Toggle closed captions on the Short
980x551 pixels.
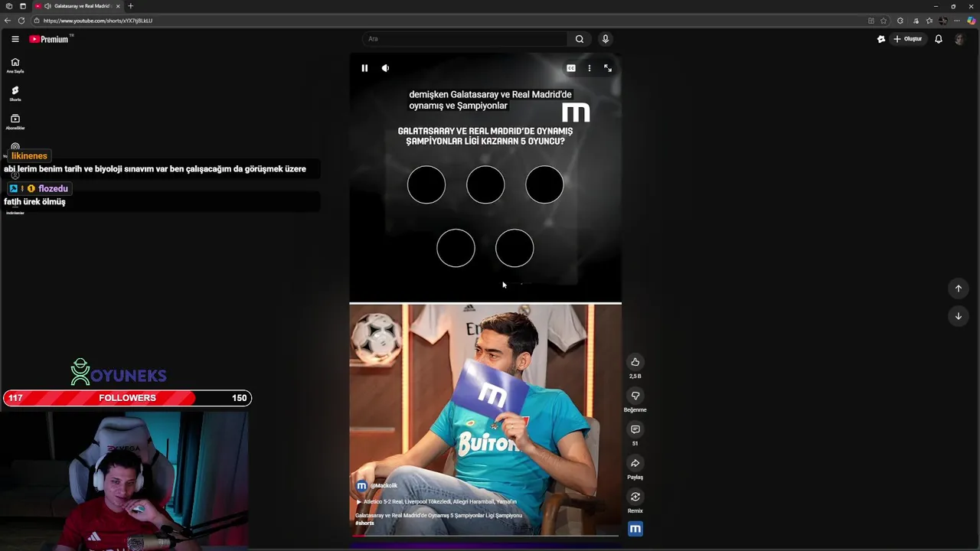click(x=570, y=68)
